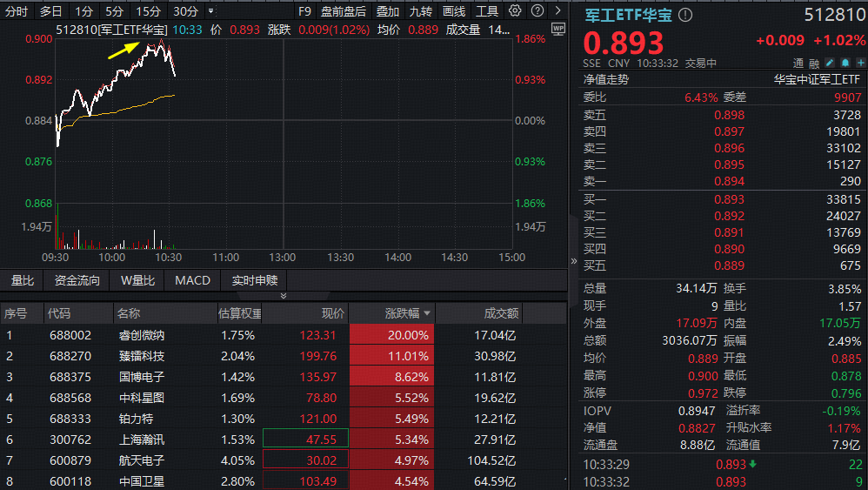This screenshot has width=868, height=490.
Task: Click the 买一 price 0.893
Action: [x=729, y=199]
